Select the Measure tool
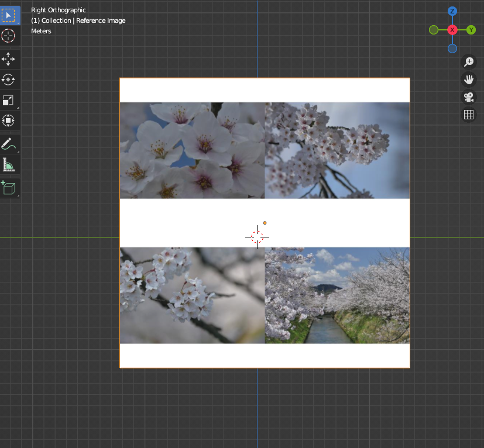The image size is (484, 448). 8,164
